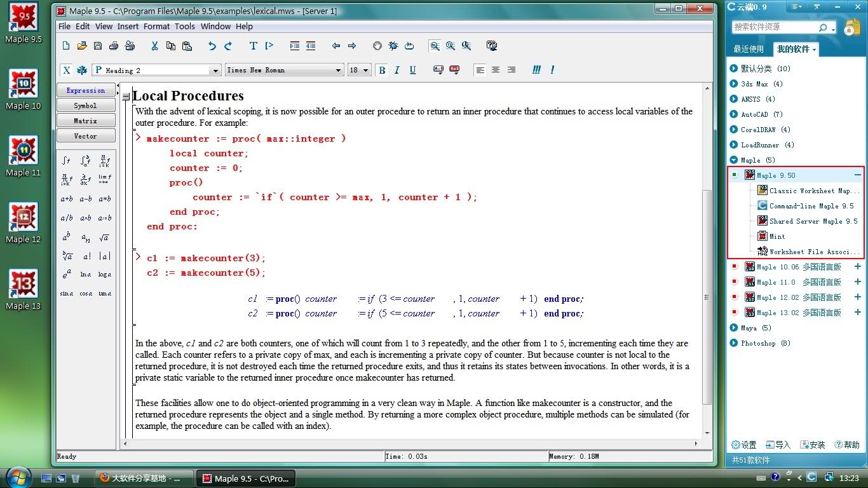
Task: Click the restart server icon
Action: [x=409, y=46]
